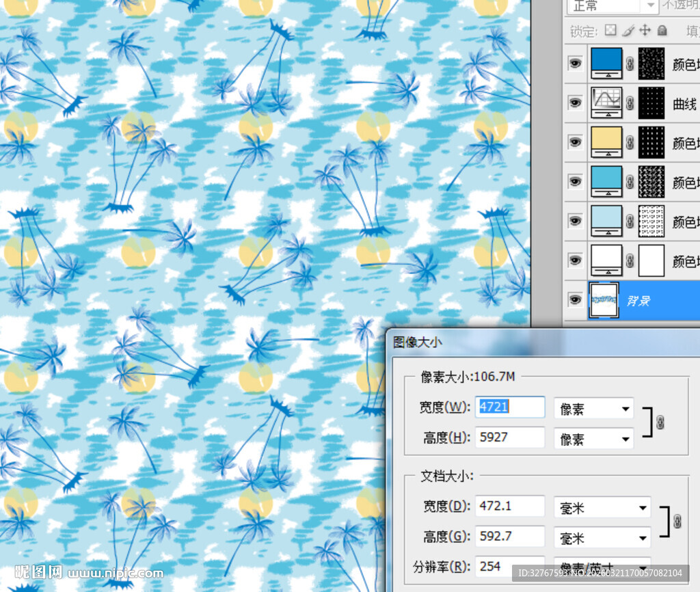Toggle visibility of the Curves layer
Viewport: 700px width, 592px height.
[575, 103]
